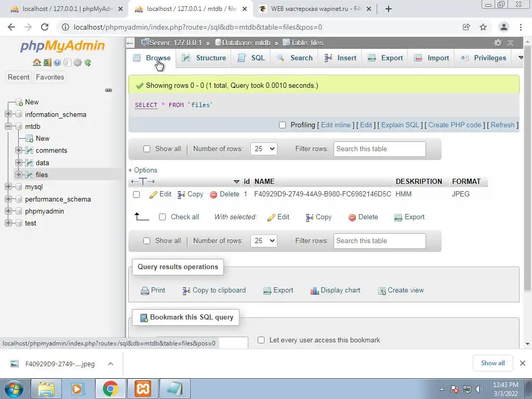Click pencil Edit icon for row 1
The width and height of the screenshot is (532, 399).
pos(153,194)
